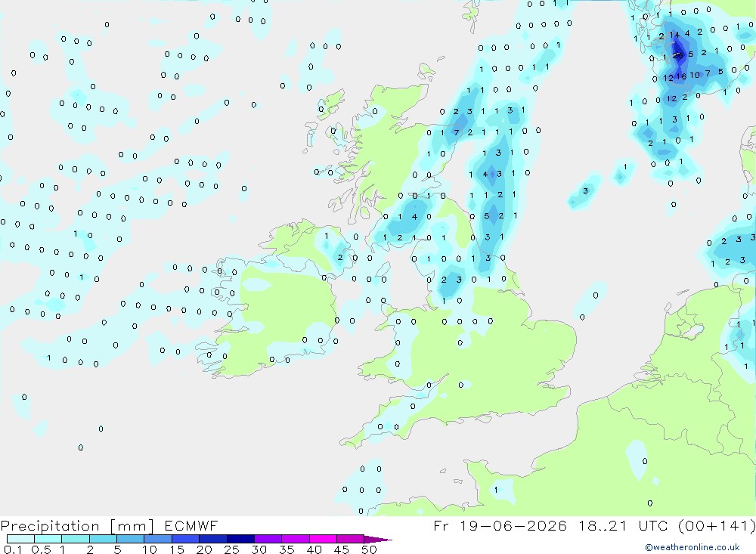The width and height of the screenshot is (756, 554).
Task: Click the peak '26' precipitation value on map
Action: [x=678, y=55]
